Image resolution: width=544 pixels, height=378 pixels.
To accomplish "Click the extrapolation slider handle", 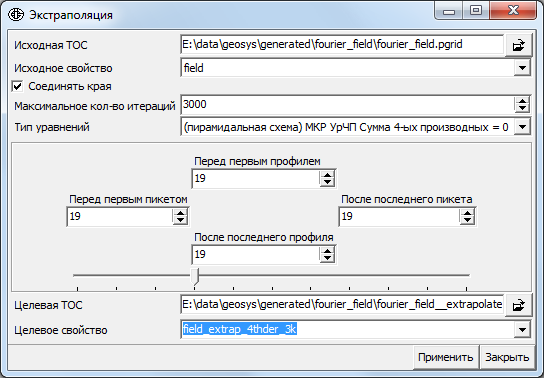I will click(x=195, y=276).
